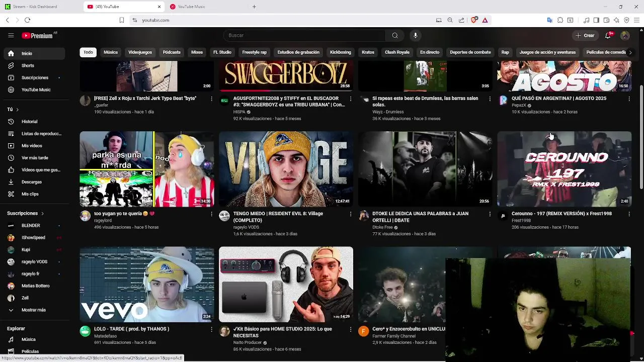Open IShowSpeed subscription channel

click(34, 237)
